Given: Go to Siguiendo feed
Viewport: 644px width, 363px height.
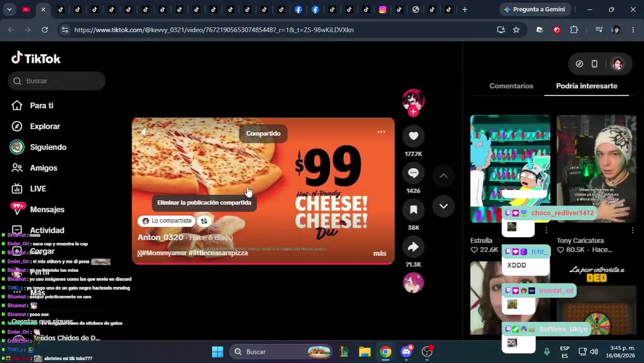Looking at the screenshot, I should point(48,147).
